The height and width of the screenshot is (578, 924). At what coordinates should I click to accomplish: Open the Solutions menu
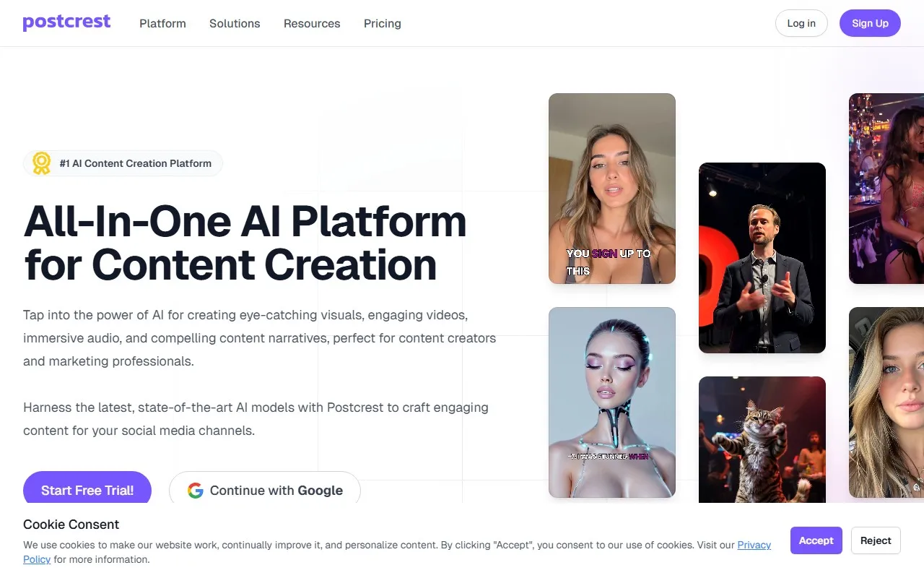[235, 23]
